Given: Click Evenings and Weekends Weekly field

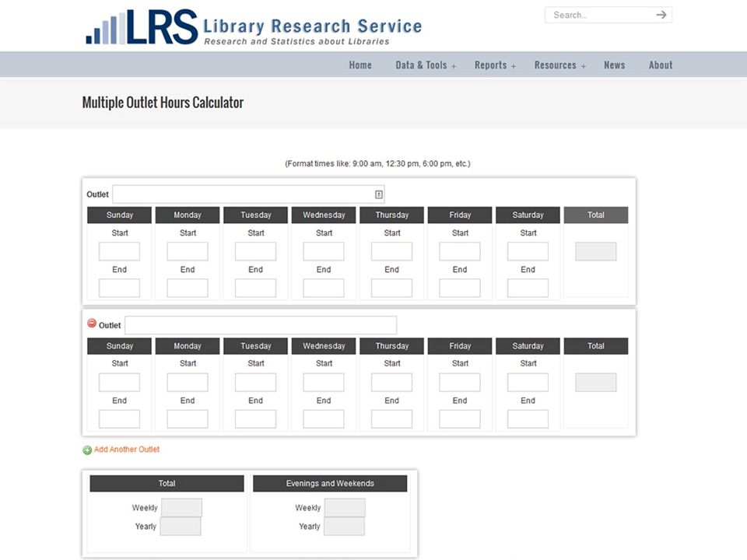Looking at the screenshot, I should 345,508.
